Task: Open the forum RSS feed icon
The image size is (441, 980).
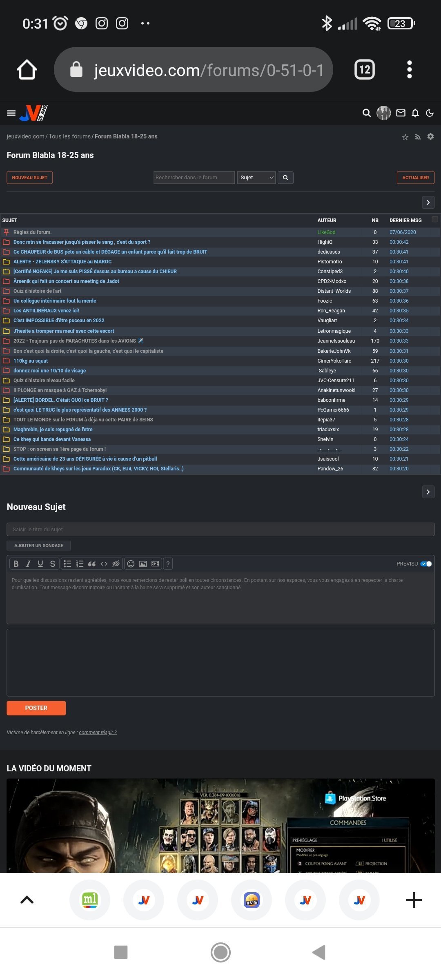Action: point(418,137)
